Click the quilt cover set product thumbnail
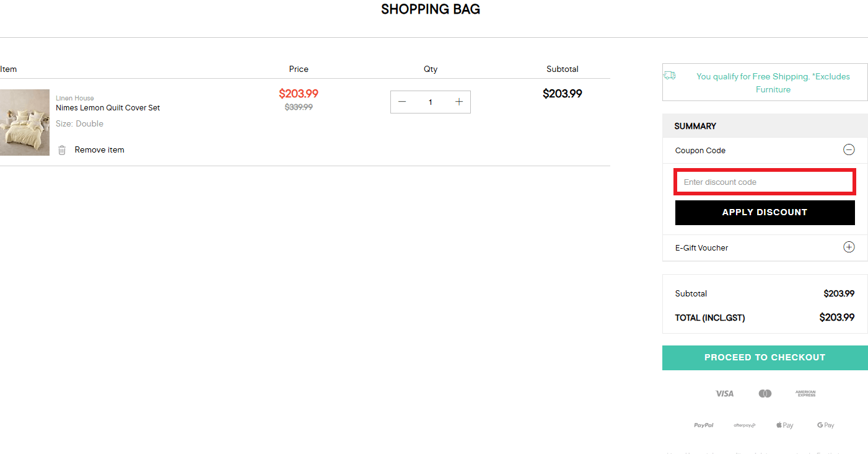Image resolution: width=868 pixels, height=454 pixels. [25, 122]
